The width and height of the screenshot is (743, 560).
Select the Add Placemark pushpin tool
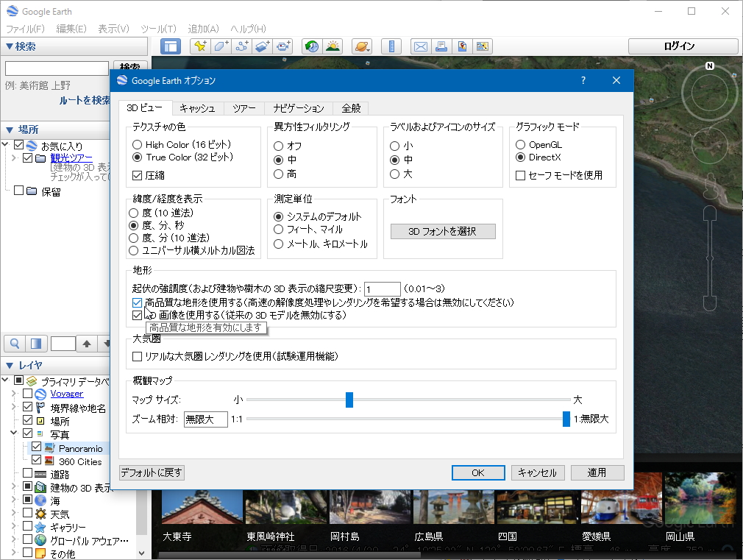pos(200,46)
